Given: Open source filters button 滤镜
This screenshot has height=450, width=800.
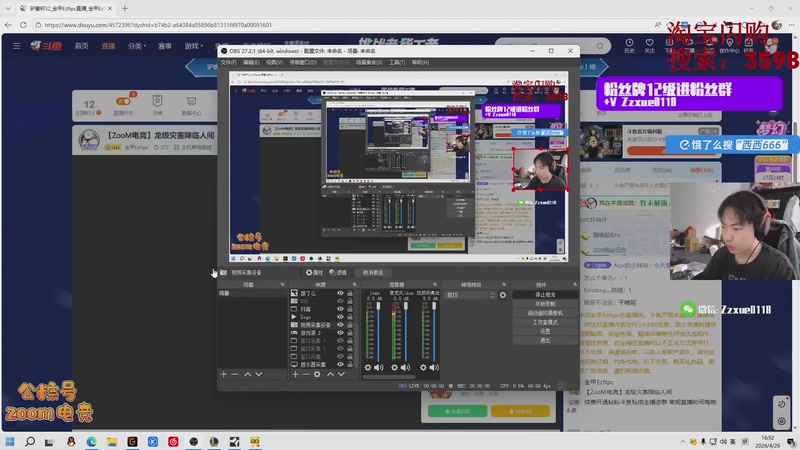Looking at the screenshot, I should 338,272.
